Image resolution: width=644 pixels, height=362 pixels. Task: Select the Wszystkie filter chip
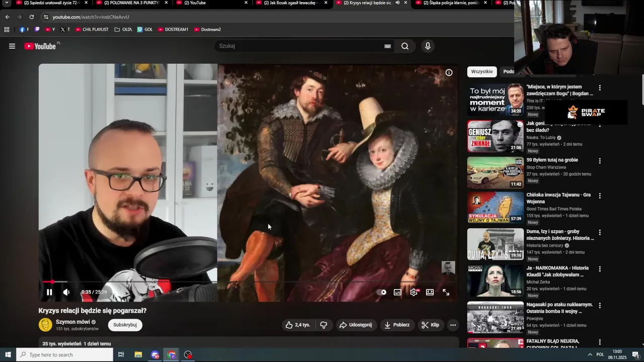[482, 71]
